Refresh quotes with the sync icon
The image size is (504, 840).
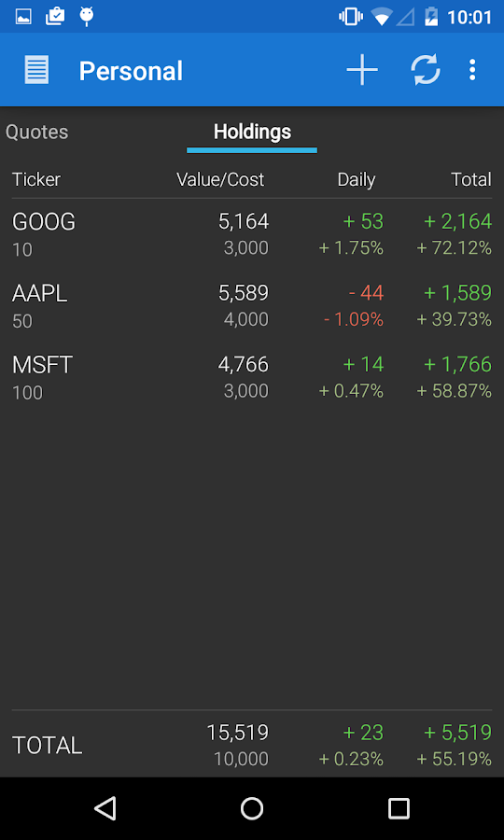(426, 70)
